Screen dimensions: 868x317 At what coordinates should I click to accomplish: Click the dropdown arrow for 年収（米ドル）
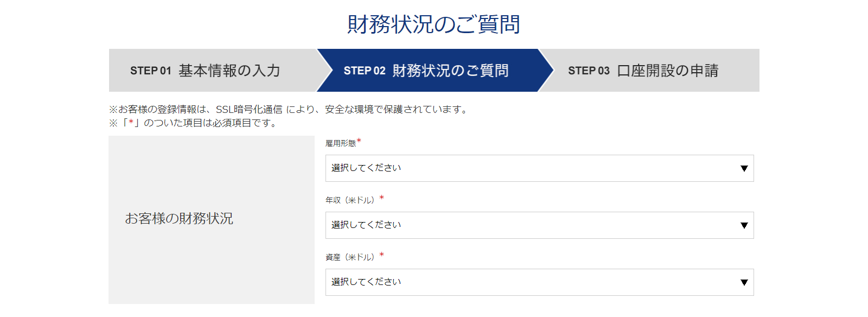[x=744, y=225]
